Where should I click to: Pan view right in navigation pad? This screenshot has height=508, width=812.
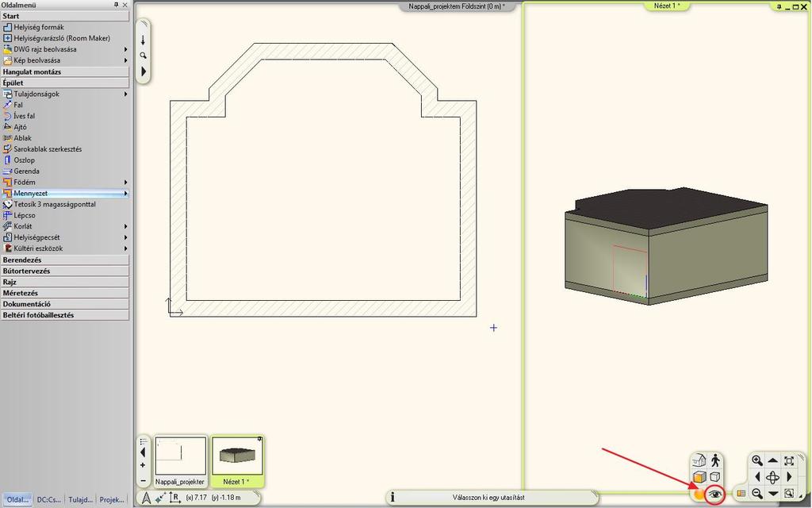point(789,476)
